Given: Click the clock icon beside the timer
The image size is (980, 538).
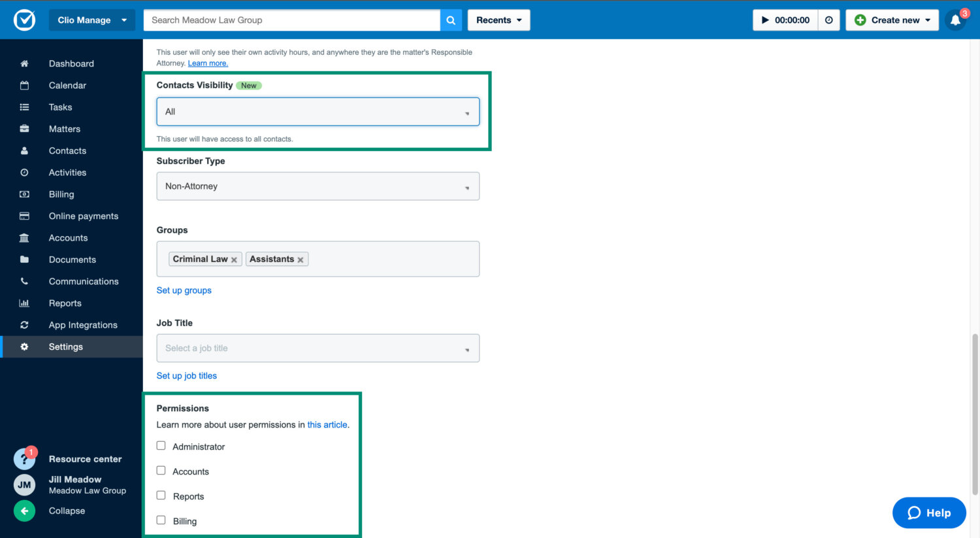Looking at the screenshot, I should (828, 20).
